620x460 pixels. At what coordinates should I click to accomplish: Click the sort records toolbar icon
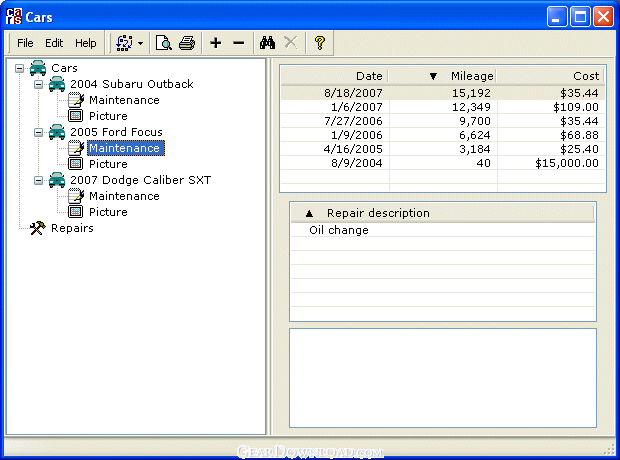pyautogui.click(x=124, y=43)
